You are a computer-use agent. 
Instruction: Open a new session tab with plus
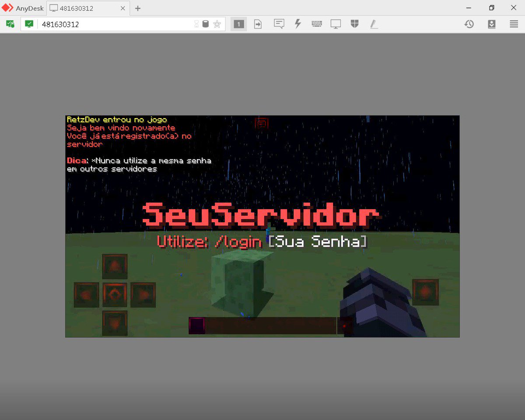pos(138,8)
